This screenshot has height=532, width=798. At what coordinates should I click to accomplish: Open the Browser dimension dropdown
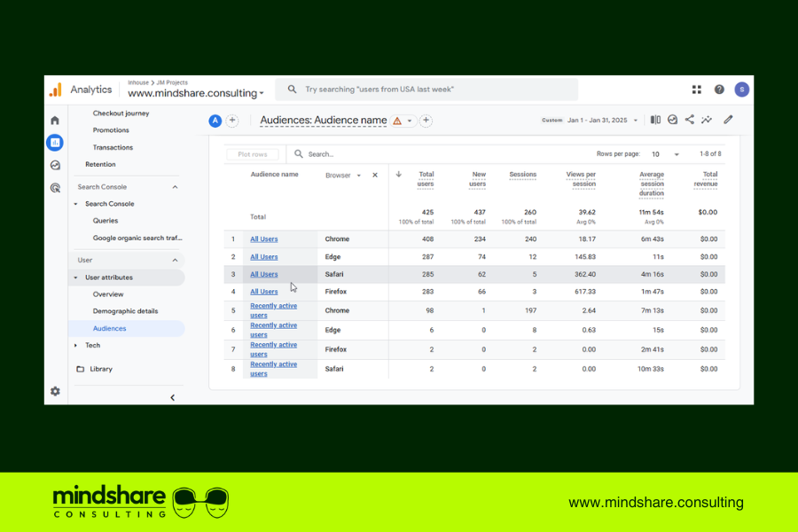(x=343, y=176)
